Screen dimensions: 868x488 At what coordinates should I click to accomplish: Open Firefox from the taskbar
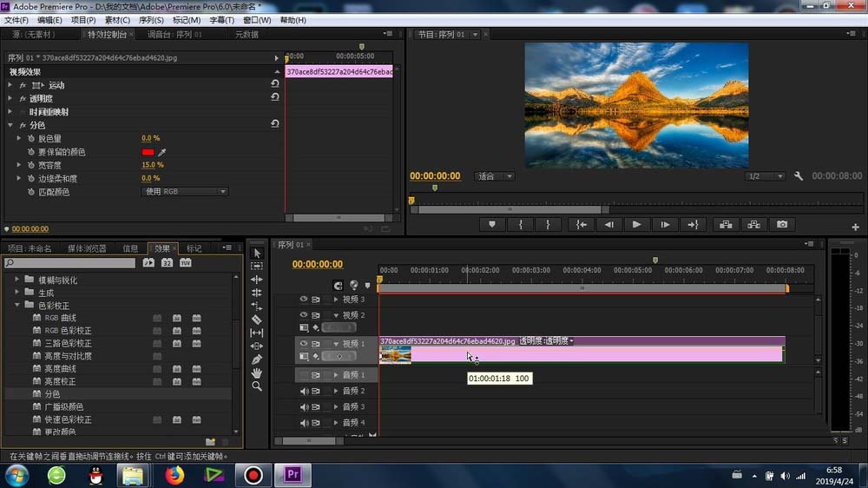pos(174,475)
